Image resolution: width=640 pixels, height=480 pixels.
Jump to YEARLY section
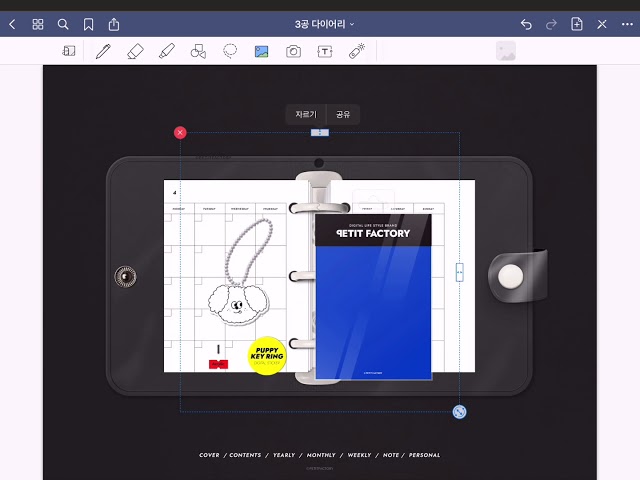284,455
